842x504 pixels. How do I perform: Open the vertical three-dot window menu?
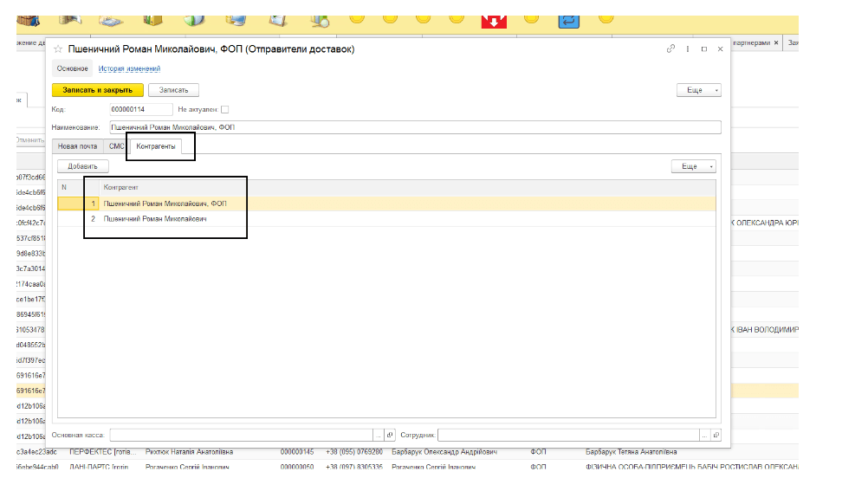pos(688,49)
